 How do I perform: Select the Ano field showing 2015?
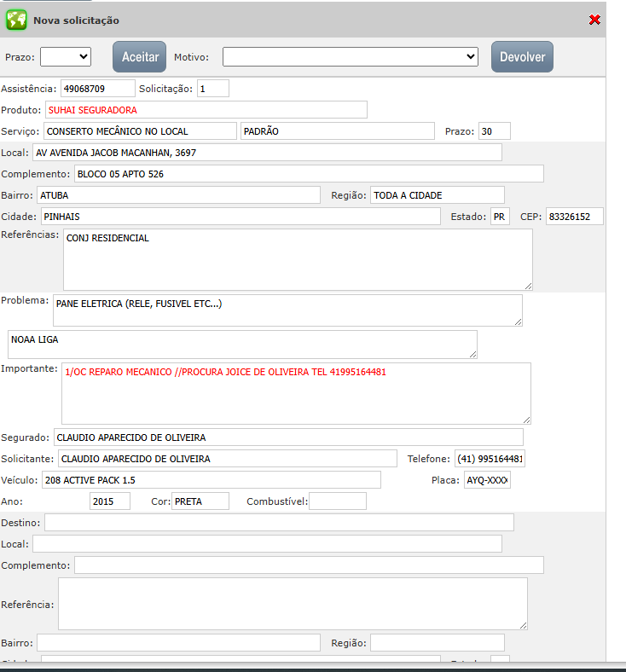pyautogui.click(x=110, y=501)
